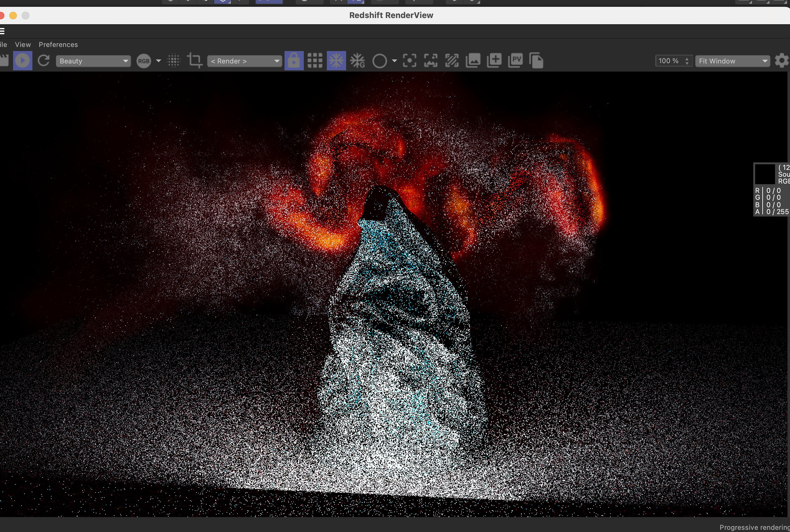
Task: Select the crop region tool
Action: click(195, 61)
